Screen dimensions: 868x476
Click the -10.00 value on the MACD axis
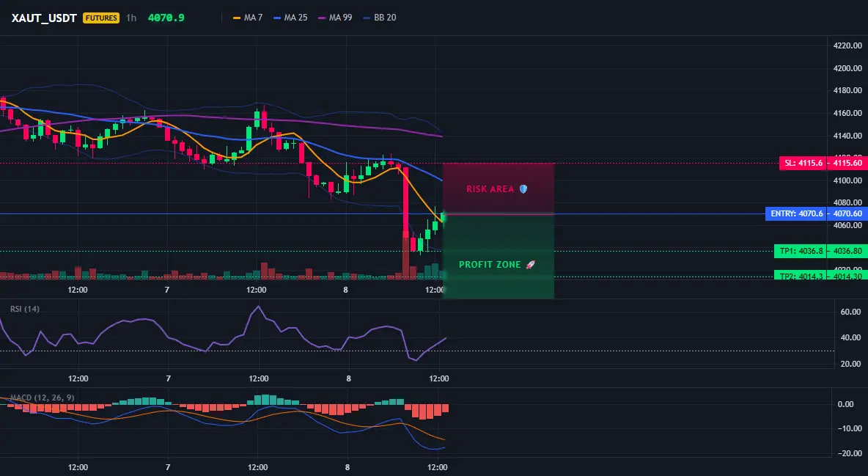click(x=850, y=428)
